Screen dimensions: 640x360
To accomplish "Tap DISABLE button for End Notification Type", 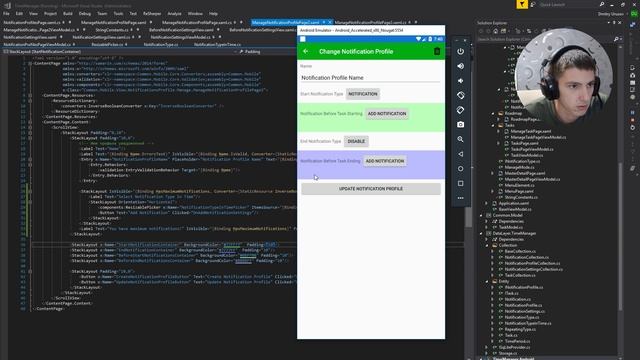I will pyautogui.click(x=356, y=141).
